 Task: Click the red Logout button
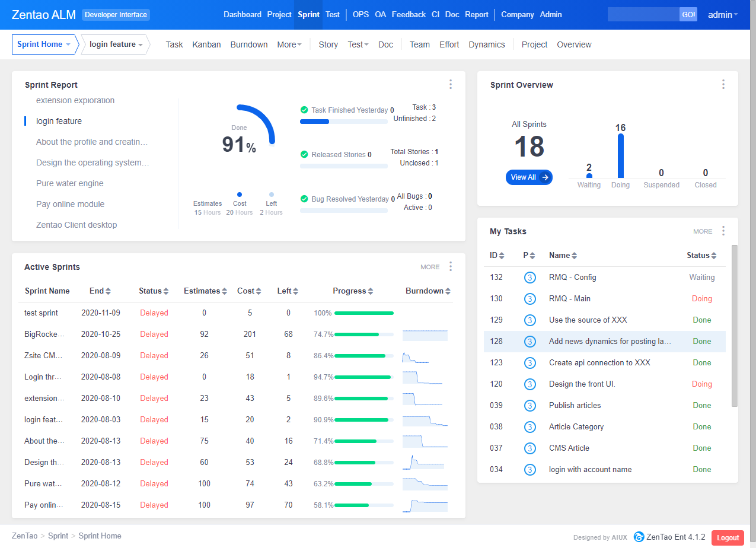coord(727,537)
